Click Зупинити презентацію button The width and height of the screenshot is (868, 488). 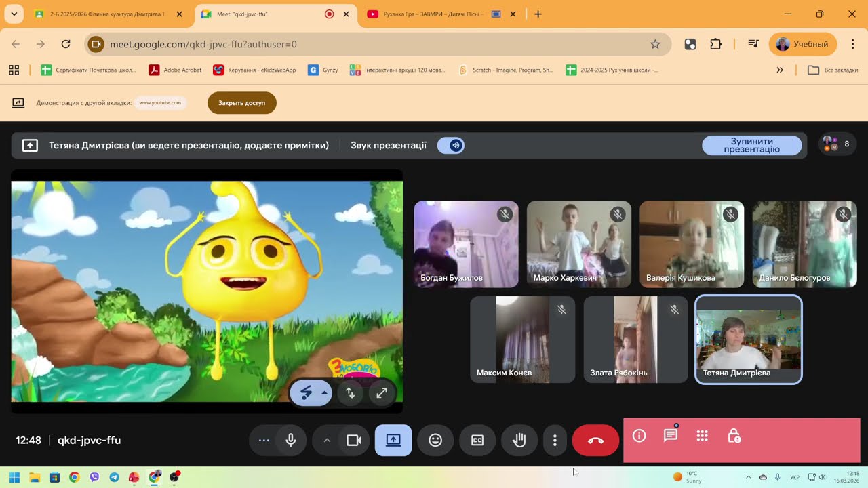pyautogui.click(x=751, y=145)
